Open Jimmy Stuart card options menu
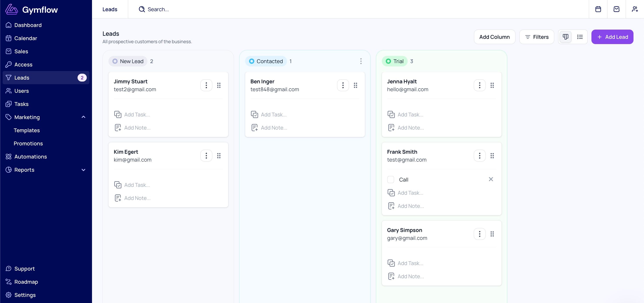Viewport: 644px width, 303px height. [206, 85]
